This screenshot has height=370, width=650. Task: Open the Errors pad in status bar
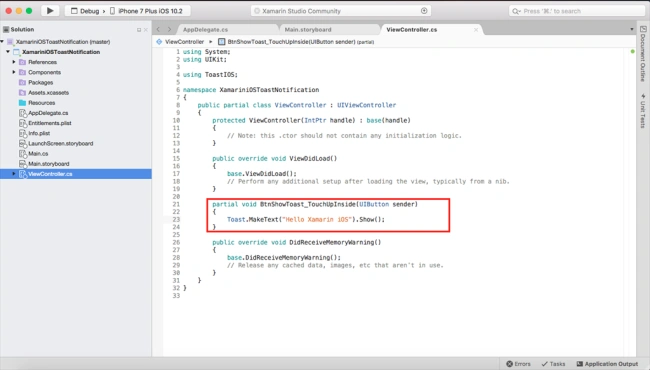[518, 364]
